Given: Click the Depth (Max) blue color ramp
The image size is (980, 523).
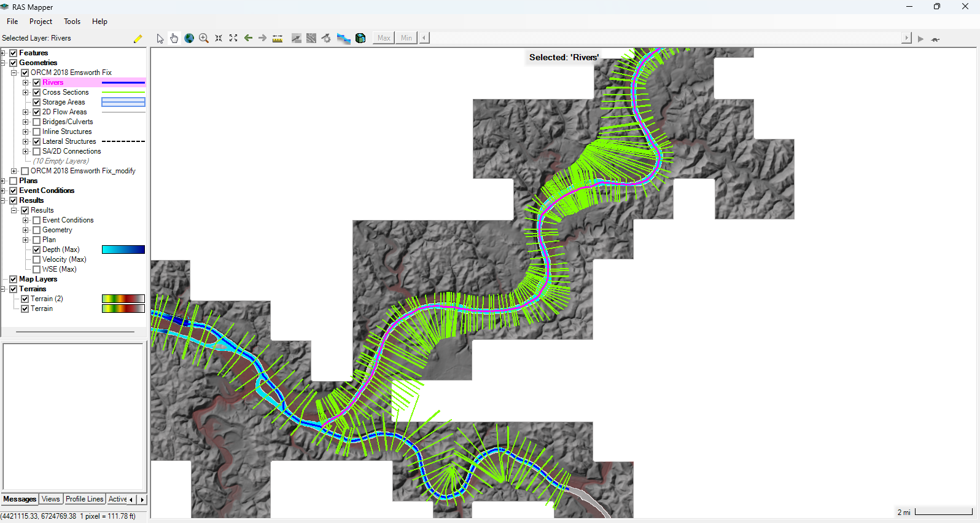Looking at the screenshot, I should tap(123, 250).
